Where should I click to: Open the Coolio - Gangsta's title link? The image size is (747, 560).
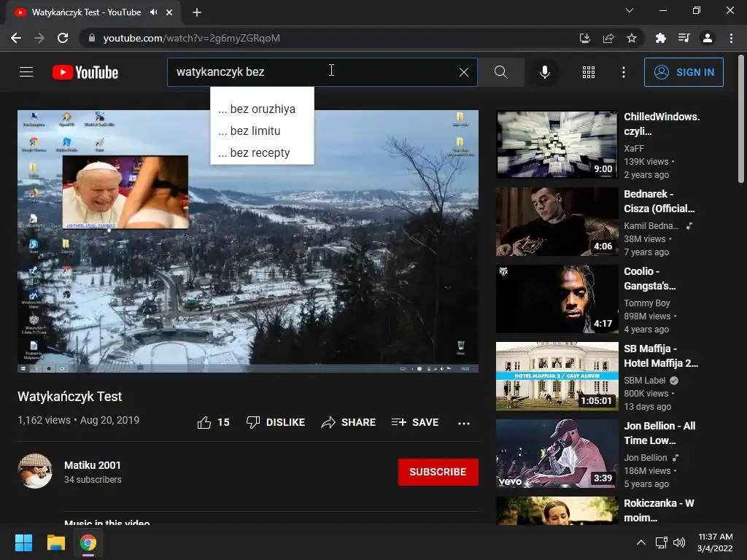click(x=650, y=279)
